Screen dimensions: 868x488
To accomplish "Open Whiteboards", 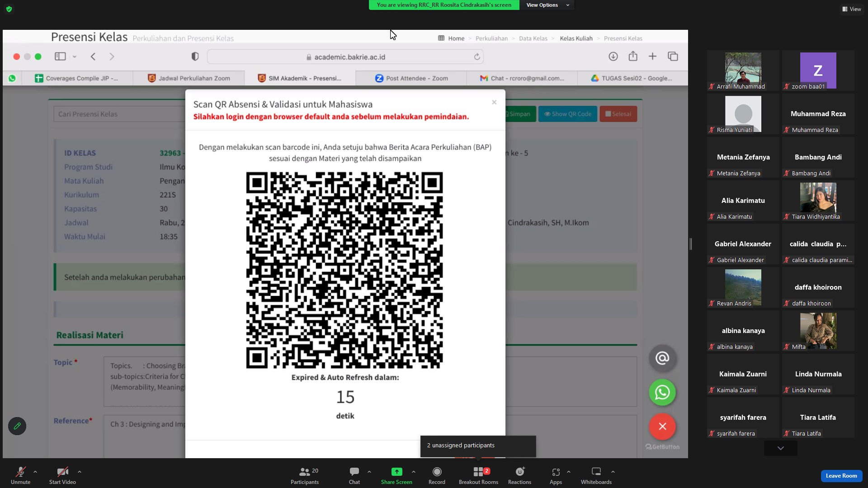I will [x=596, y=476].
